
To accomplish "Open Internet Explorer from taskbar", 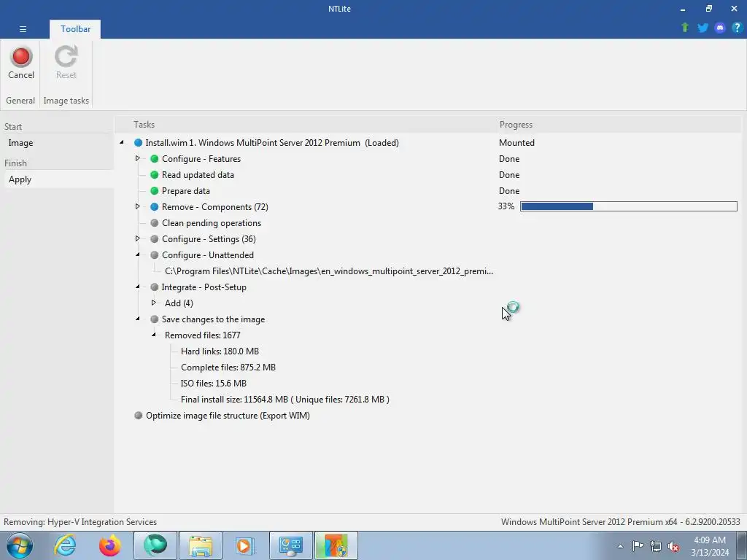I will pos(65,545).
